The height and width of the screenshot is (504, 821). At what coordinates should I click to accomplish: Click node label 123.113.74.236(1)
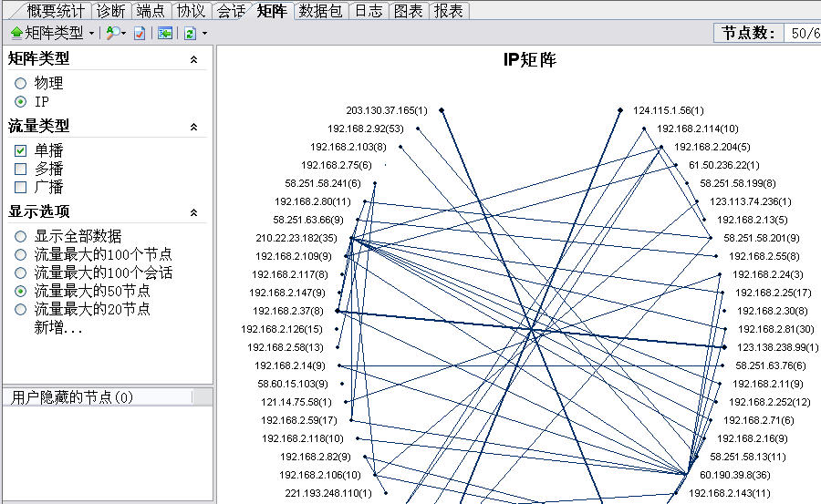point(751,202)
